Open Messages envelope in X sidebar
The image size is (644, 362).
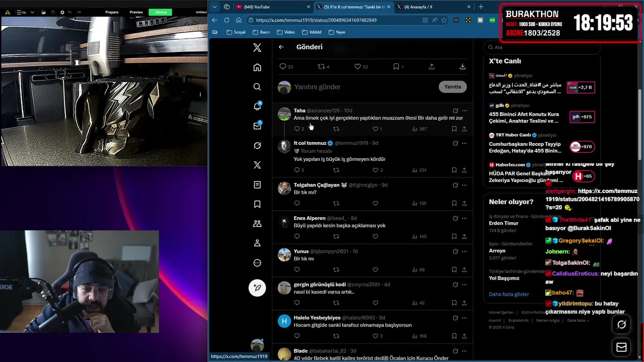(x=257, y=126)
